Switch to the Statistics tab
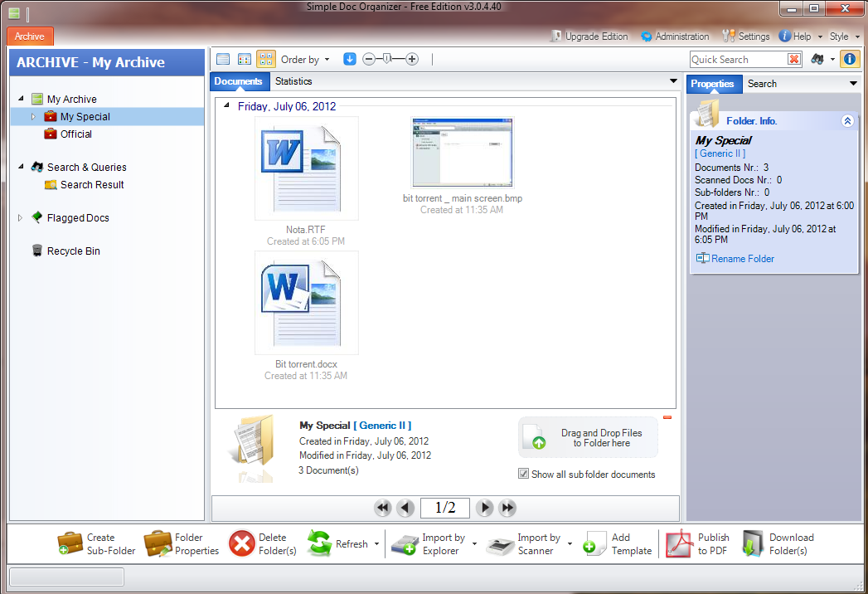The image size is (868, 594). pyautogui.click(x=293, y=81)
